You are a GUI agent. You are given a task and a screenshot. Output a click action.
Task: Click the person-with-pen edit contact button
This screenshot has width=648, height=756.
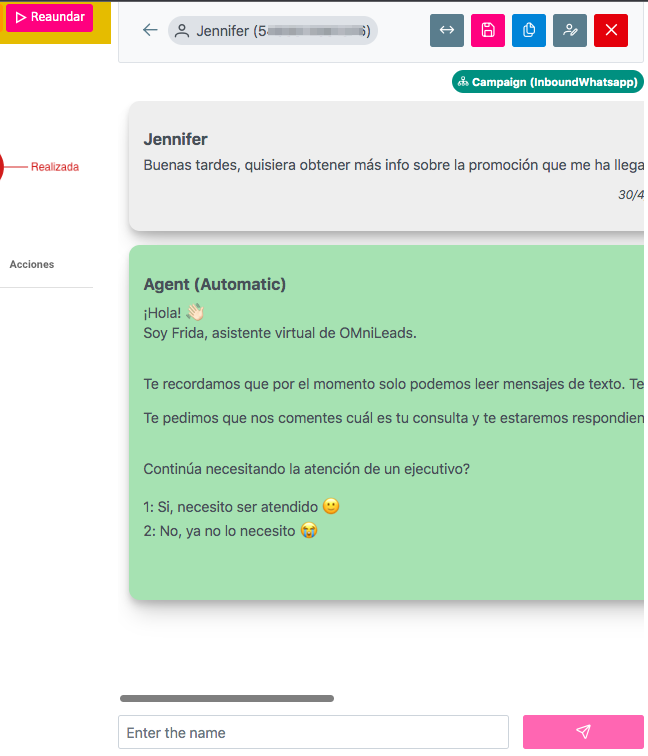click(570, 30)
